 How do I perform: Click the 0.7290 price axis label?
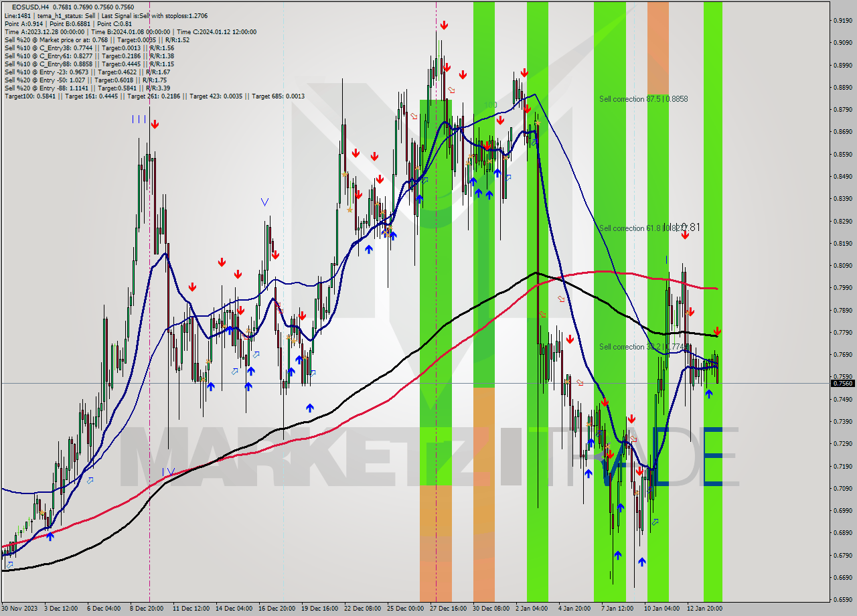[842, 444]
